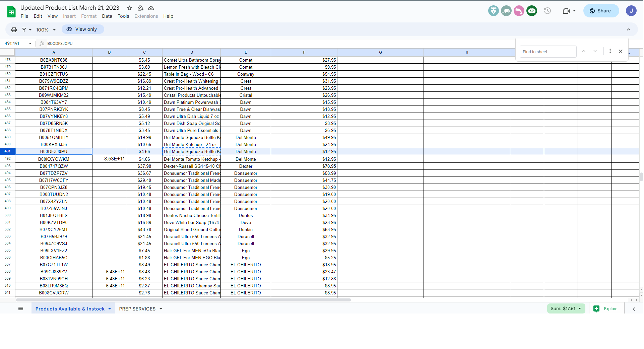Click the Explore button label
The height and width of the screenshot is (349, 644).
(610, 309)
